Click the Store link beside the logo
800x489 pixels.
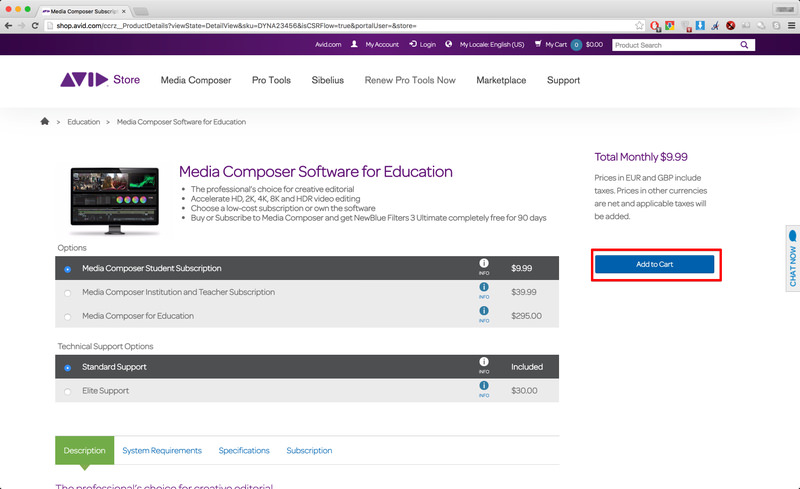(x=127, y=80)
